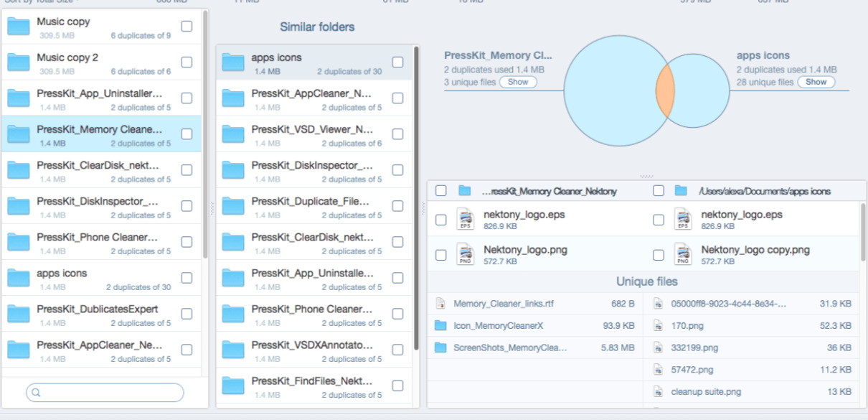
Task: Click PressKit_Duplicate_File folder icon
Action: 233,207
